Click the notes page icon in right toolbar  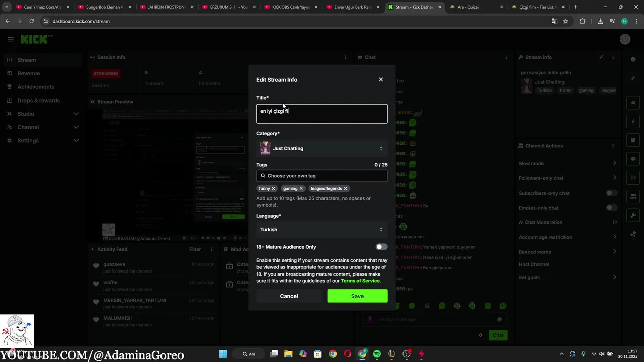(x=633, y=140)
